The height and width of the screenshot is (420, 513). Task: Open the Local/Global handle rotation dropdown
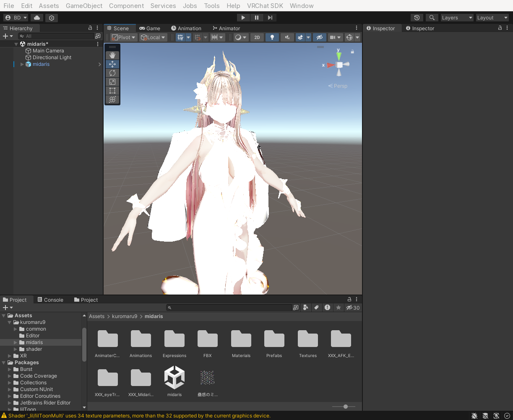[153, 37]
